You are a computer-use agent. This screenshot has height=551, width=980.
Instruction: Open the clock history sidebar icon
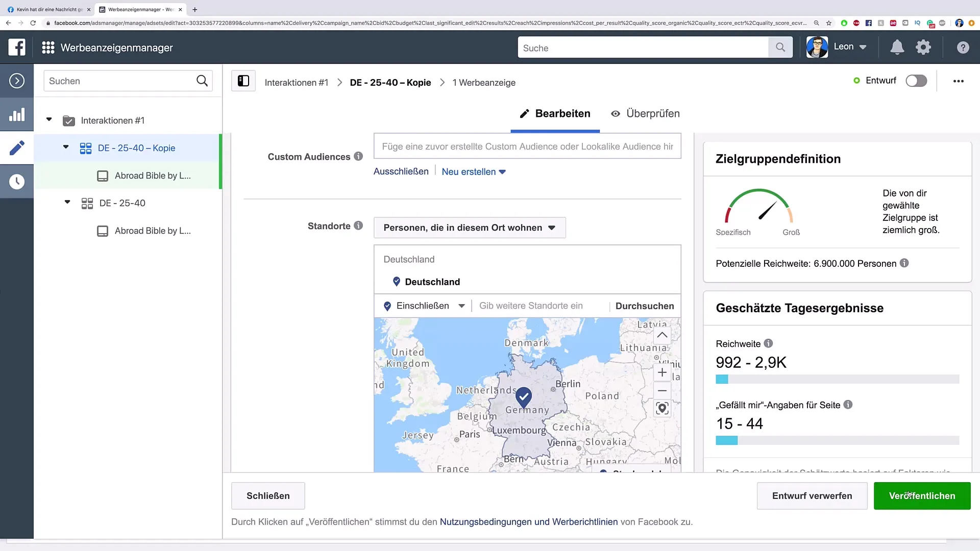click(17, 181)
